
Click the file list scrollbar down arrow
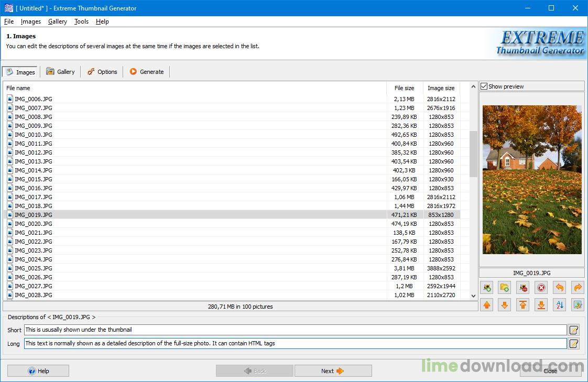[x=473, y=296]
